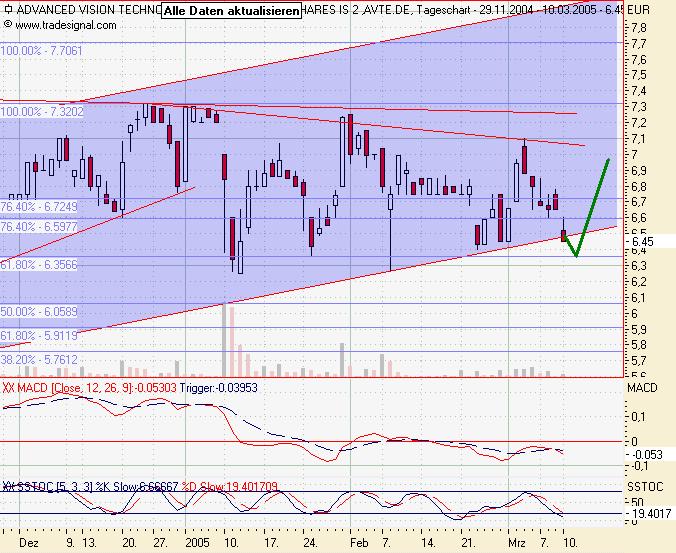
Task: Select the Fibonacci label '61.80% - 5.9119'
Action: [39, 335]
